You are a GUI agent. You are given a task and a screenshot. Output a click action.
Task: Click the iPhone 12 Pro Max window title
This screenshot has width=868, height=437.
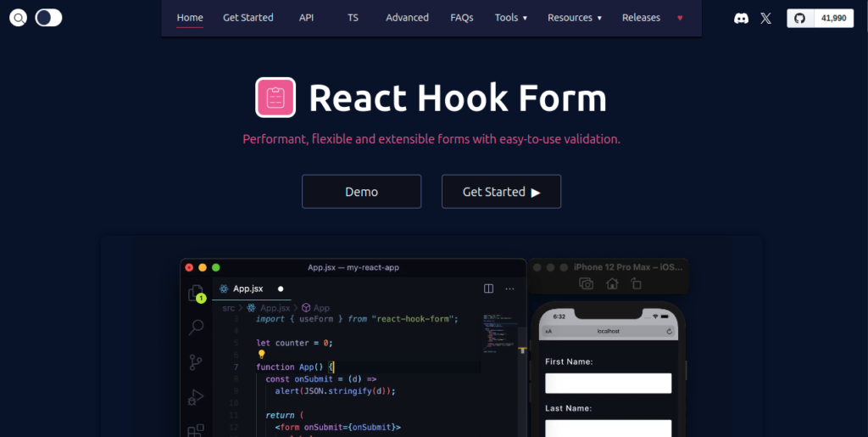[x=630, y=267]
